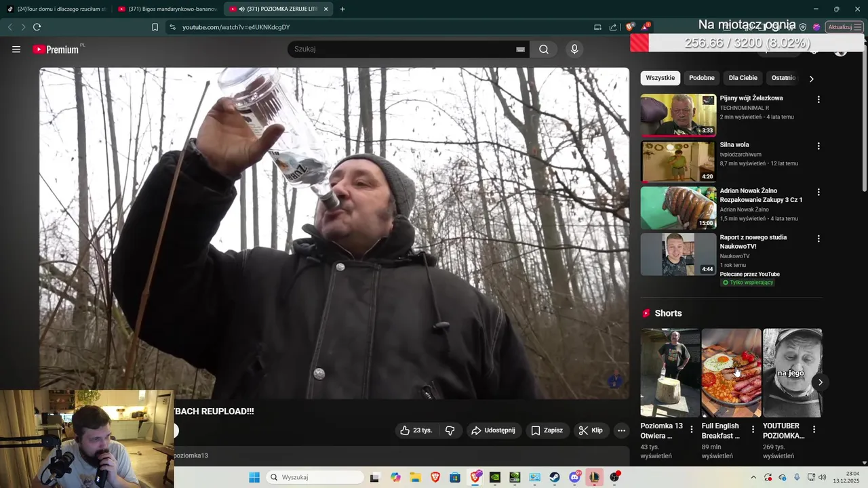Click the main video player to pause
Screen dimensions: 868x488
334,233
